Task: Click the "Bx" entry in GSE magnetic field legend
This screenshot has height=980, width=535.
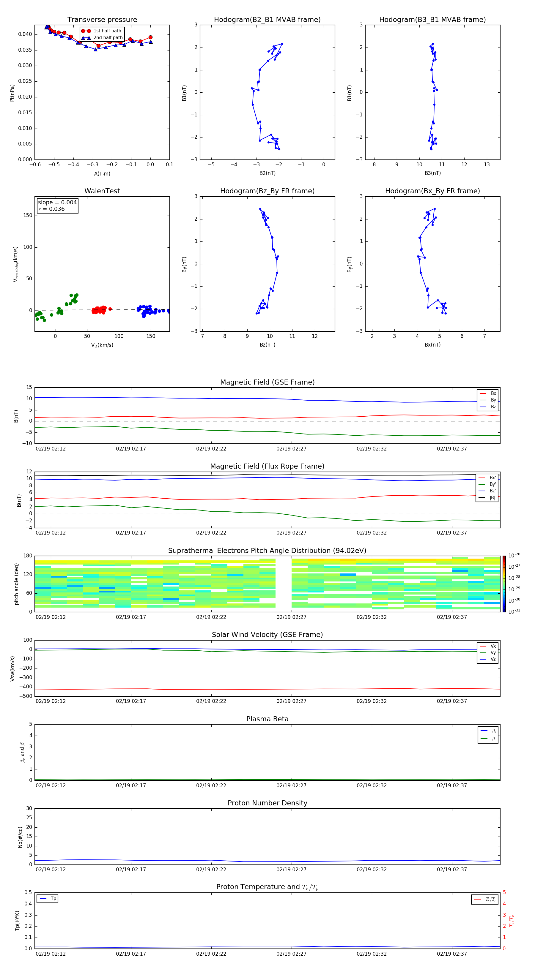Action: click(x=488, y=393)
